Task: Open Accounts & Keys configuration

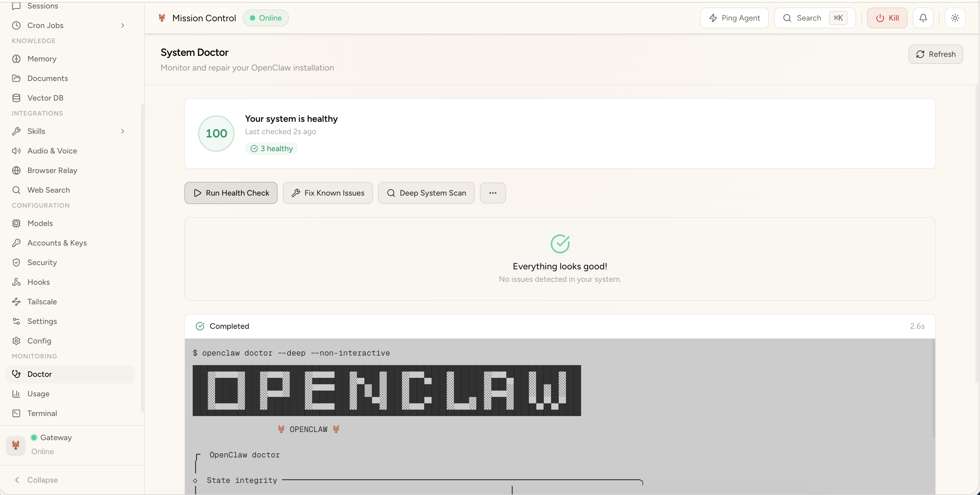Action: point(57,243)
